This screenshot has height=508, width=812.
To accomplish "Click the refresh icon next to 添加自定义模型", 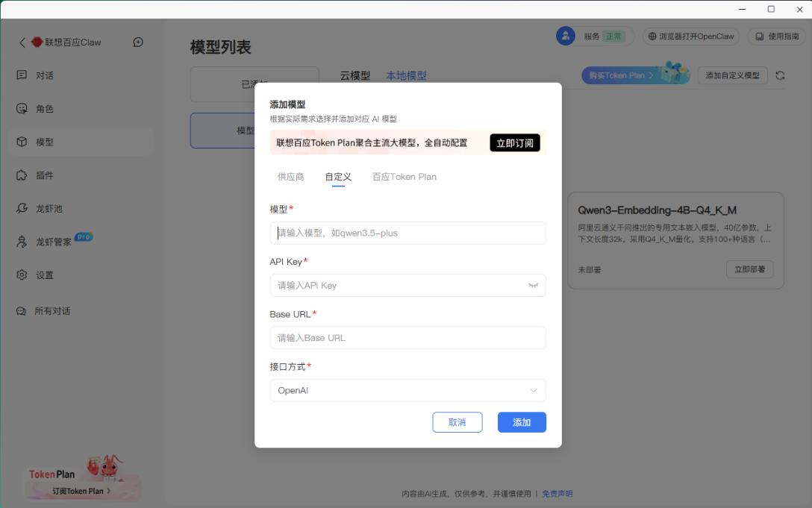I will pos(780,75).
